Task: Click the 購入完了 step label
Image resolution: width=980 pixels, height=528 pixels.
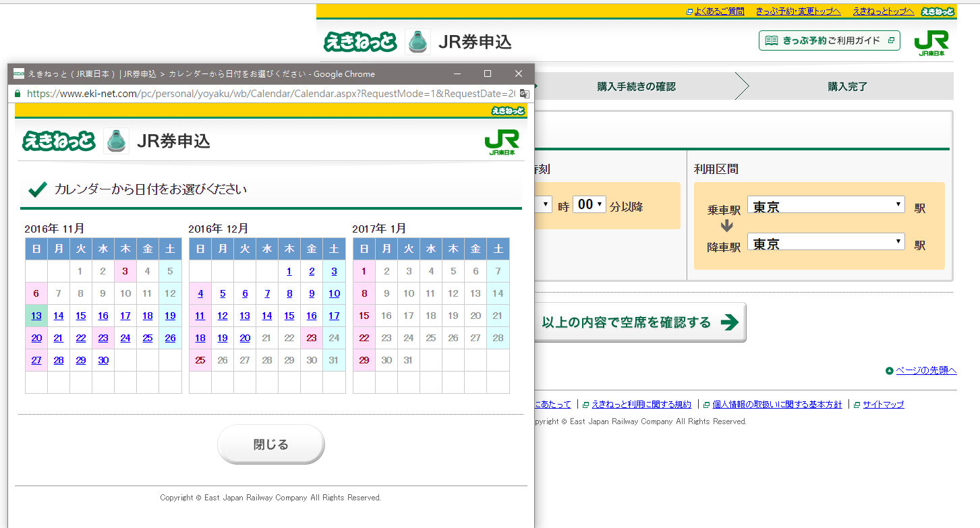Action: (x=847, y=86)
